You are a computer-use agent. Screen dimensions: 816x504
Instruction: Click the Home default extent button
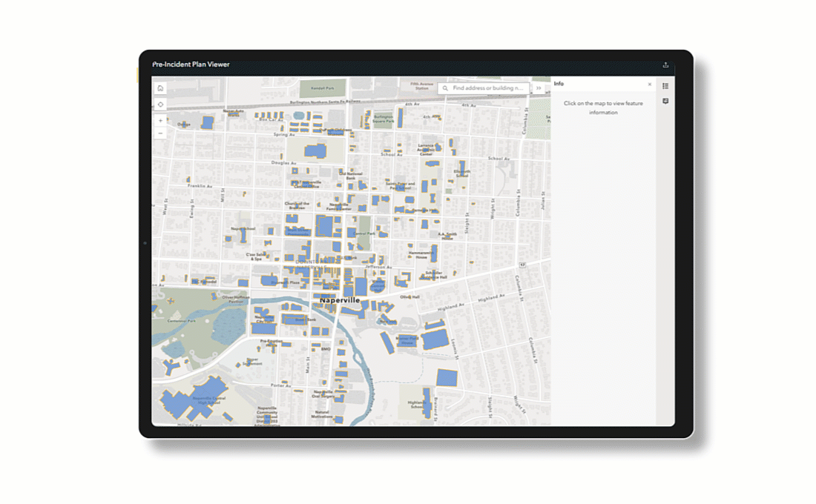[160, 88]
